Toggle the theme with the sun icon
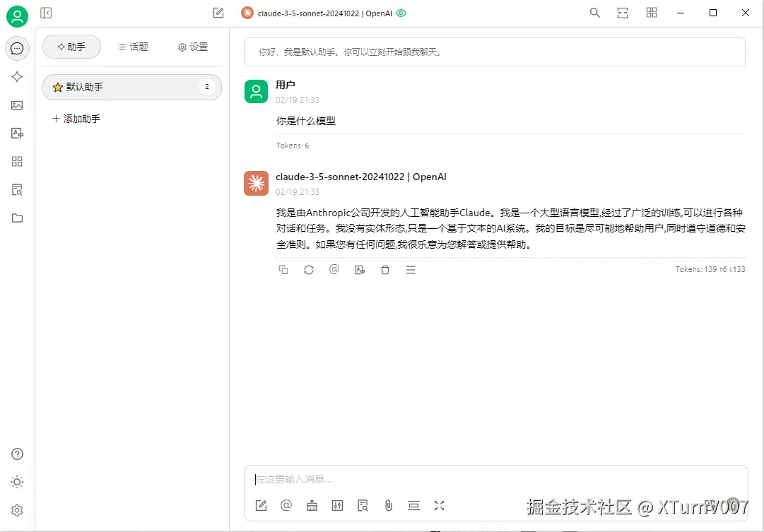The height and width of the screenshot is (532, 764). pos(17,482)
